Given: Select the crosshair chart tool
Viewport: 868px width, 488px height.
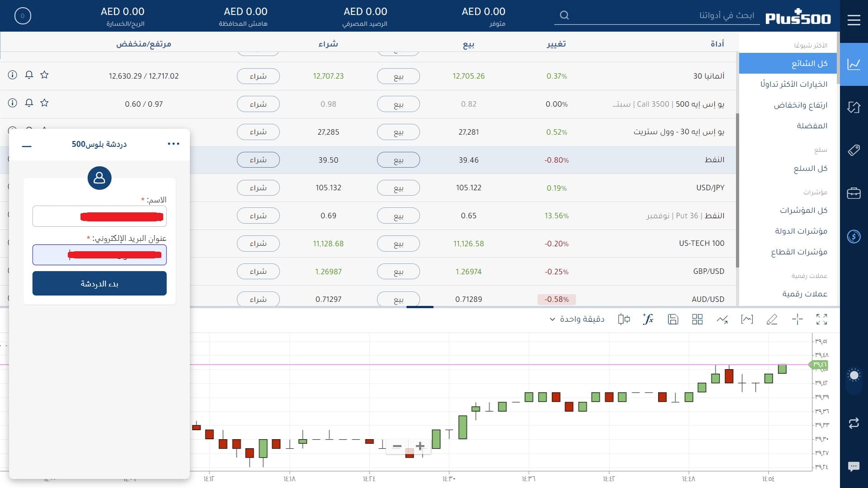Looking at the screenshot, I should [x=797, y=319].
